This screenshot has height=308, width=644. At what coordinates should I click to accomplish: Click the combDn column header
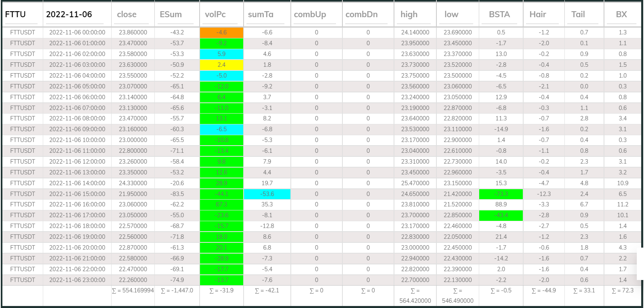click(x=362, y=14)
